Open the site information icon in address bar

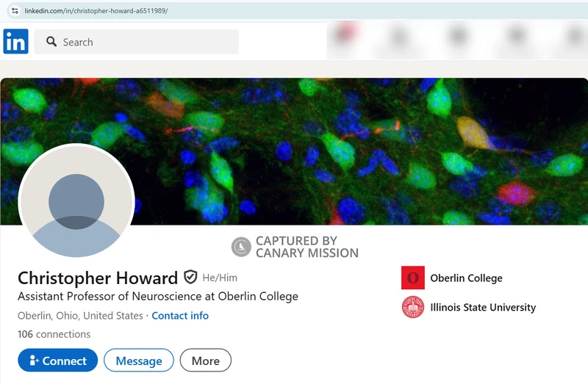pyautogui.click(x=15, y=11)
